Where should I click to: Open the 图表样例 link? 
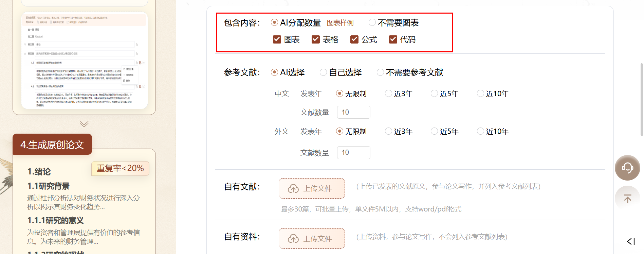(x=340, y=23)
